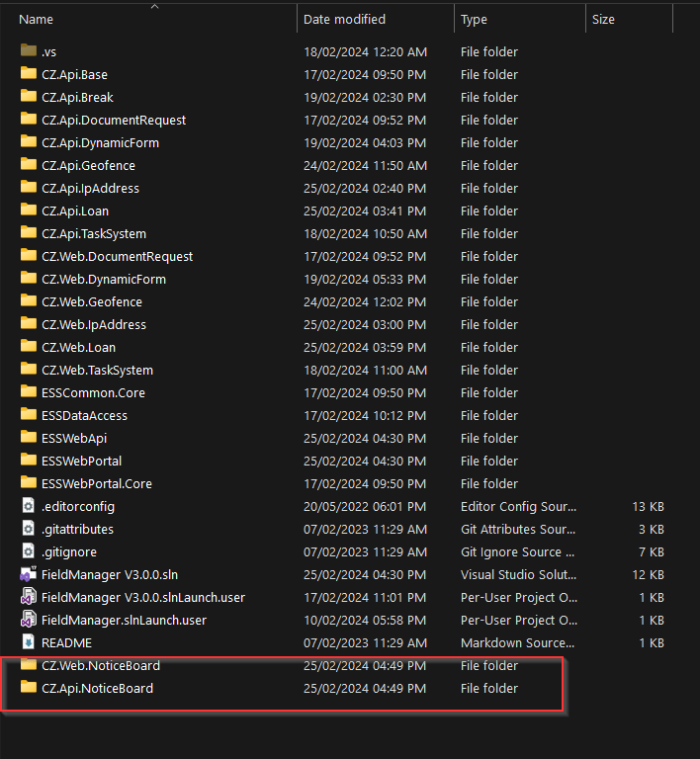Image resolution: width=700 pixels, height=759 pixels.
Task: Click the 19/02/2024 05:33 PM date cell
Action: [365, 280]
